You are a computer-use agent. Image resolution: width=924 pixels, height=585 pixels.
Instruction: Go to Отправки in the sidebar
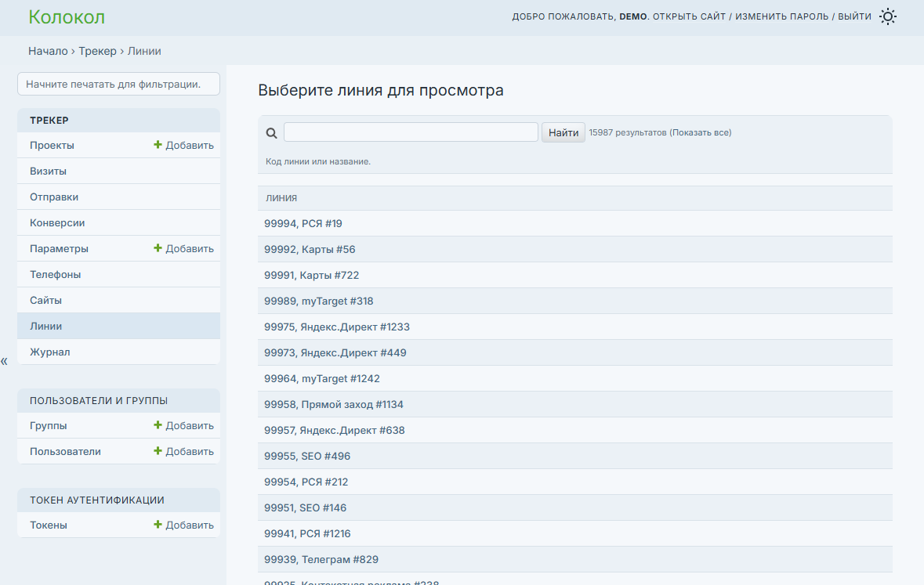tap(54, 197)
